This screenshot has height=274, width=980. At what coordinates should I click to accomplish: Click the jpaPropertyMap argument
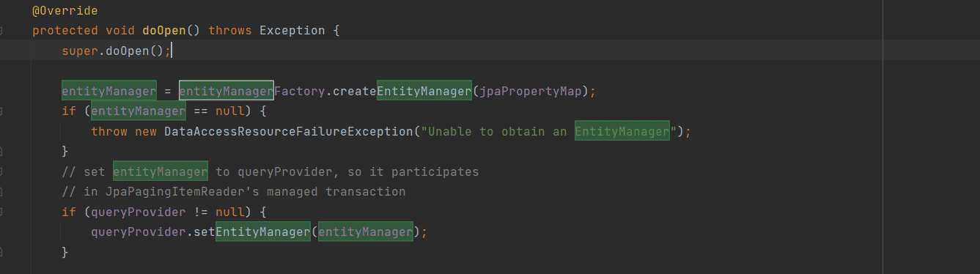coord(531,92)
